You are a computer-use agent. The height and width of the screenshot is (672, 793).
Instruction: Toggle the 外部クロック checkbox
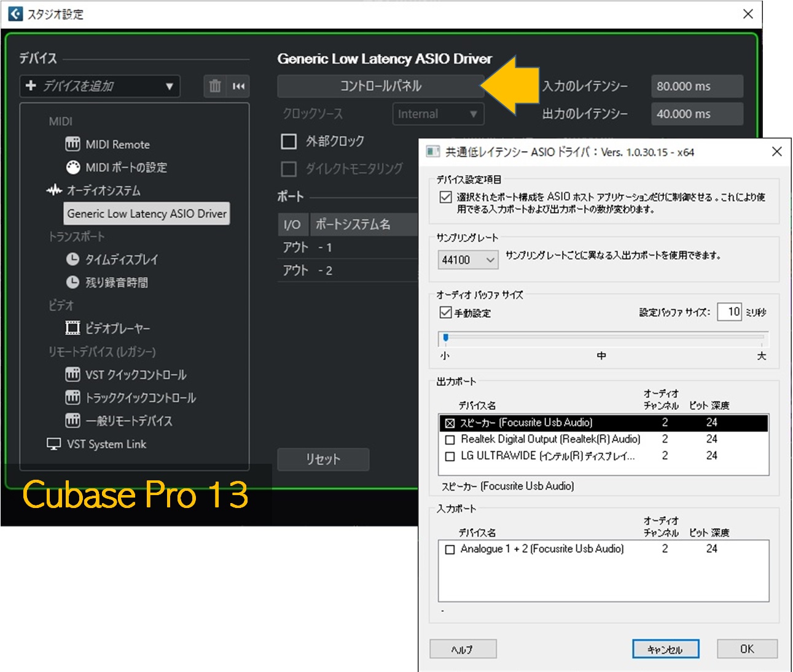click(288, 141)
